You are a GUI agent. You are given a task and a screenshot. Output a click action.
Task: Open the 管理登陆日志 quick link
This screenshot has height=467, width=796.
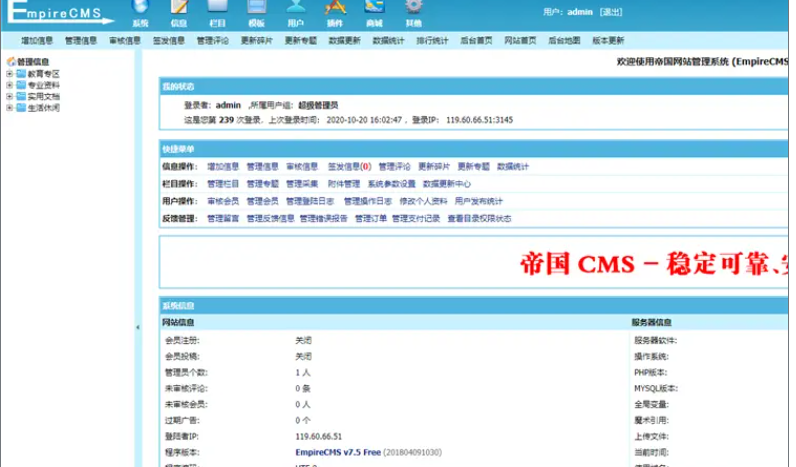(310, 201)
